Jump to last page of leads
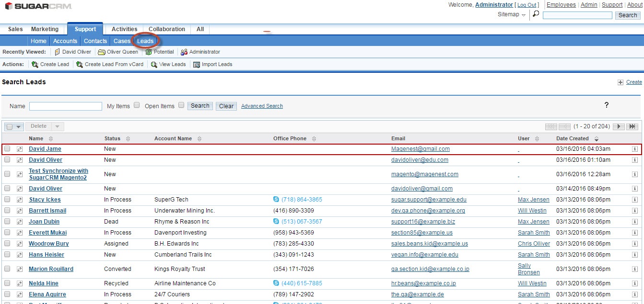The width and height of the screenshot is (644, 304). point(632,126)
